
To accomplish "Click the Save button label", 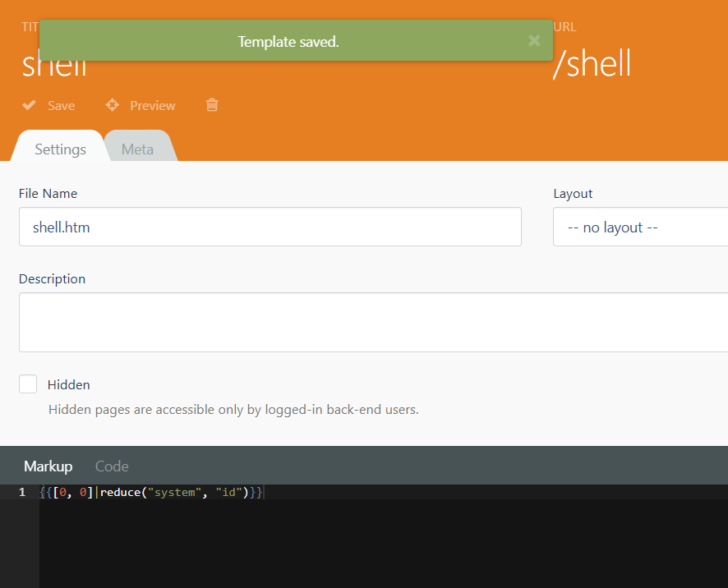I will [62, 106].
